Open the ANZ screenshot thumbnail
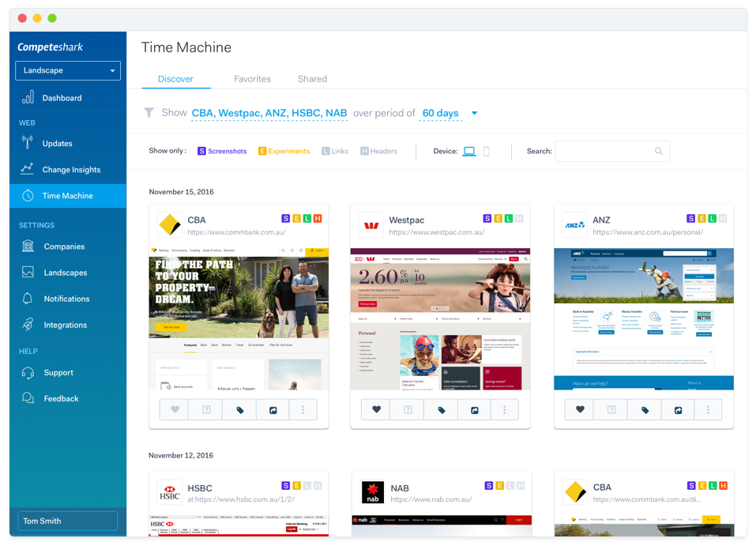Screen dimensions: 756x557 644,318
